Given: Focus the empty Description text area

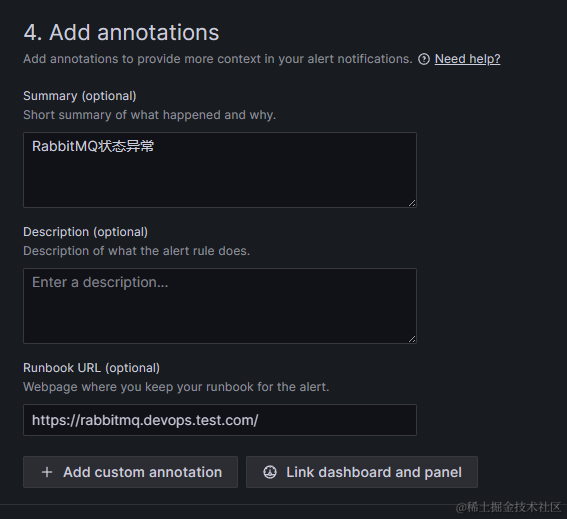Looking at the screenshot, I should [220, 306].
